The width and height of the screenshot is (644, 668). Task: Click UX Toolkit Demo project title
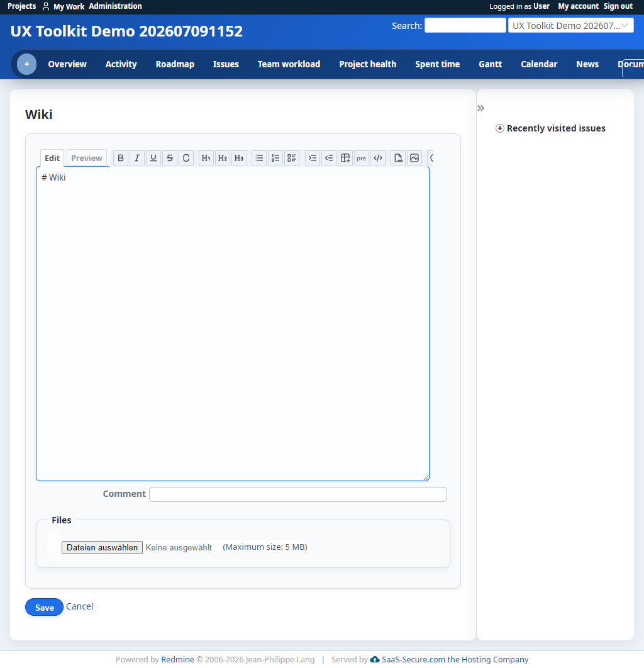[x=126, y=31]
